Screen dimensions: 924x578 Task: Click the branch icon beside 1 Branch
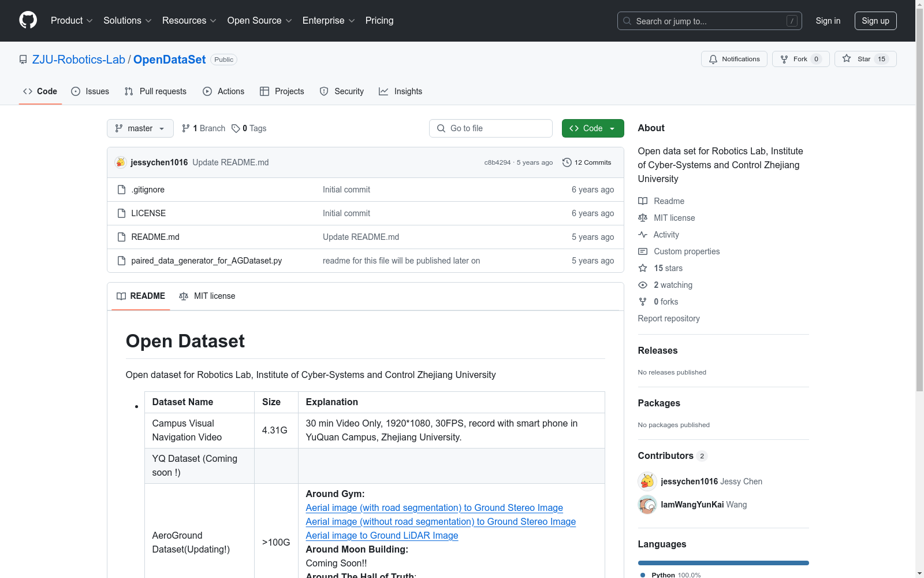click(x=186, y=128)
